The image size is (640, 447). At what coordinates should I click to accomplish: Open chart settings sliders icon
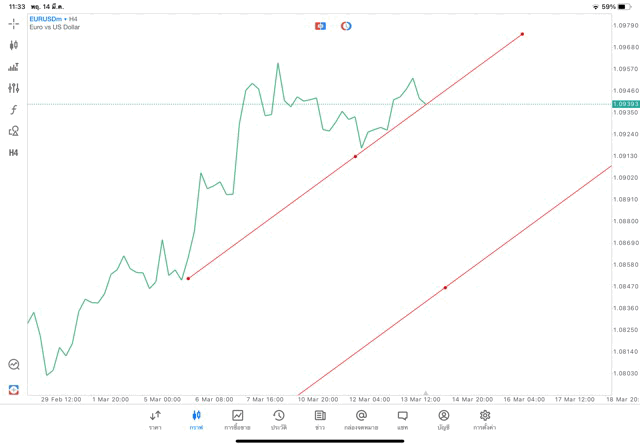13,88
